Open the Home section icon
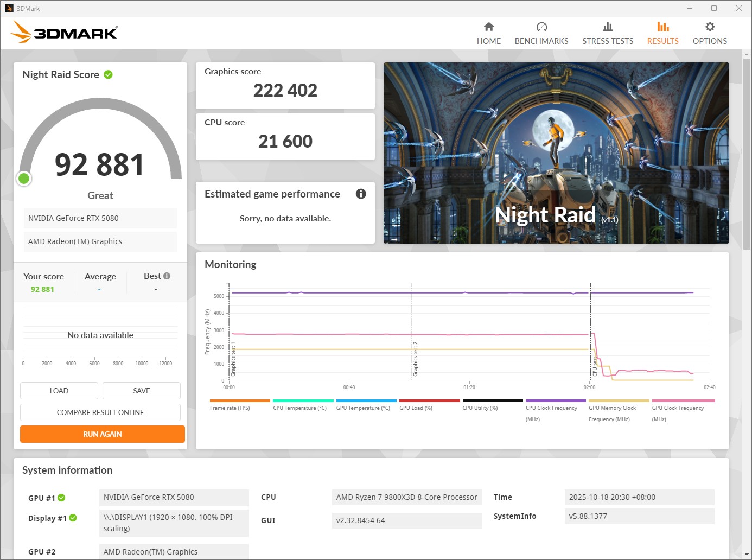The image size is (752, 560). pos(488,27)
